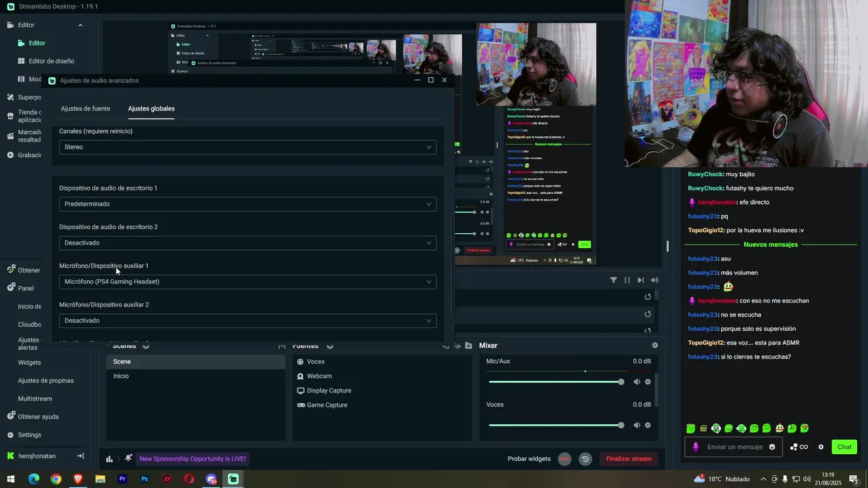Open Brave browser from taskbar
This screenshot has height=488, width=868.
coord(78,479)
